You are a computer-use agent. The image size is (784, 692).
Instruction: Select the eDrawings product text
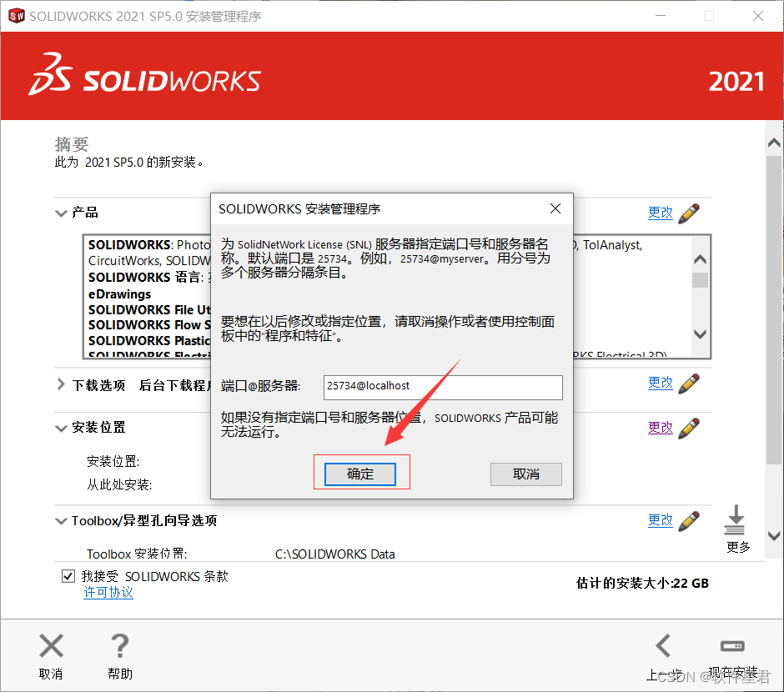pyautogui.click(x=119, y=294)
